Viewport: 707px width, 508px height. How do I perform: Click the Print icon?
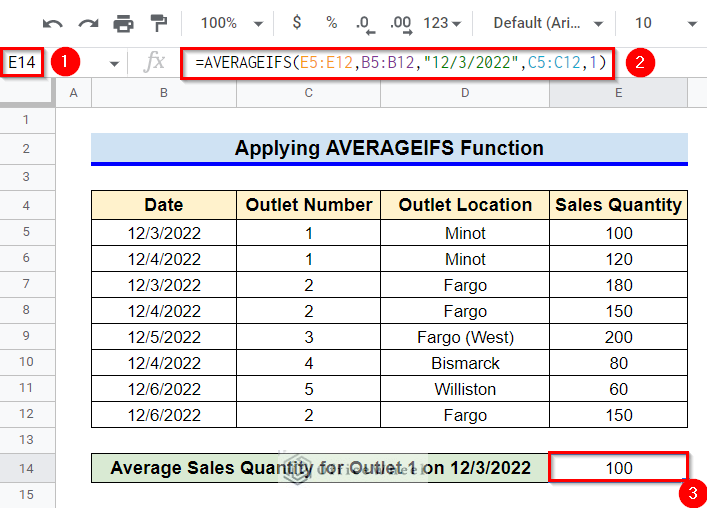(123, 23)
